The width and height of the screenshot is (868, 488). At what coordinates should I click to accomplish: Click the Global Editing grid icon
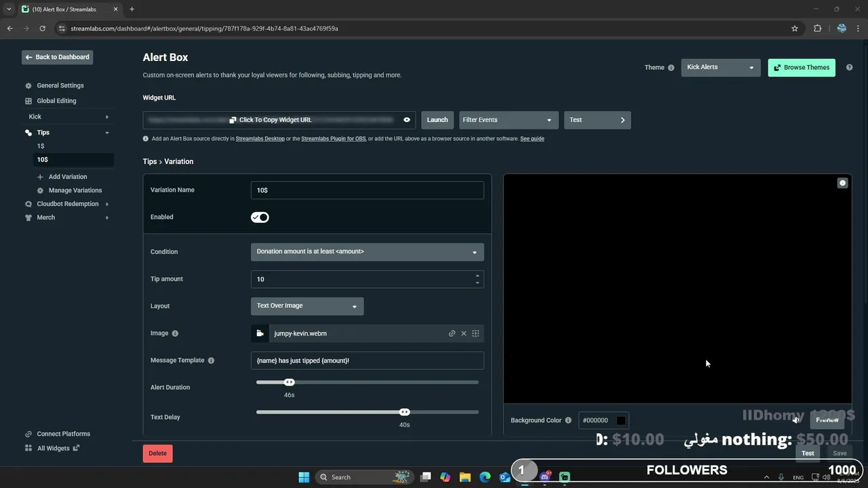[28, 101]
